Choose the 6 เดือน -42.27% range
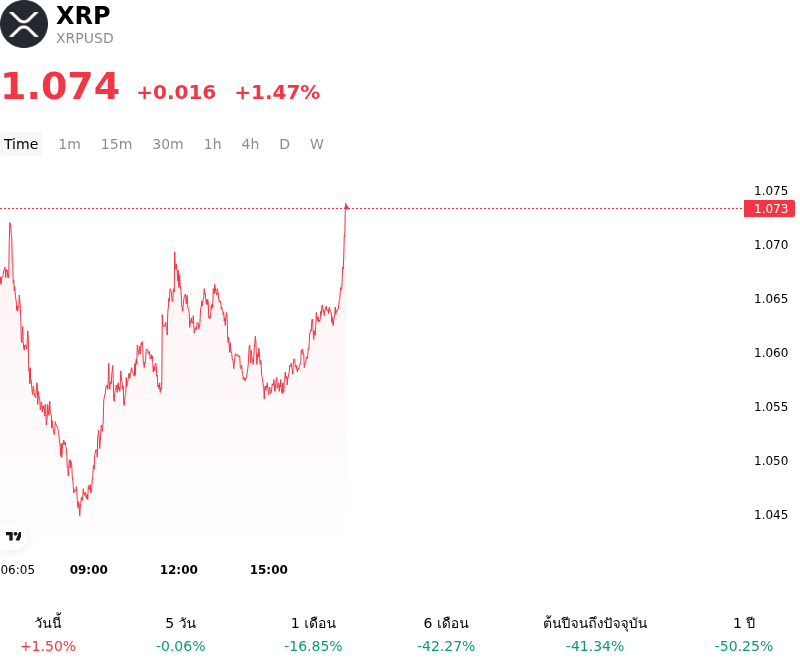Screen dimensions: 800x666 click(x=446, y=634)
